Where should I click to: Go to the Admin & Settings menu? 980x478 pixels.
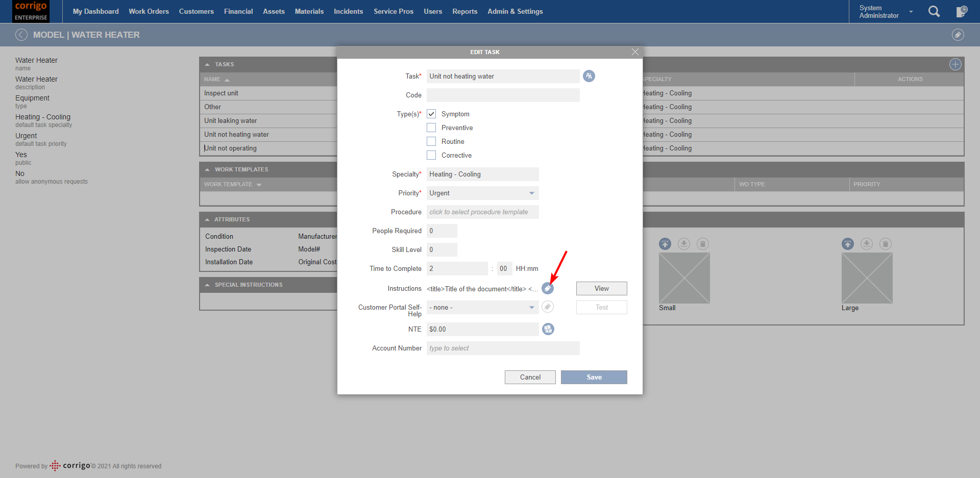(x=514, y=11)
